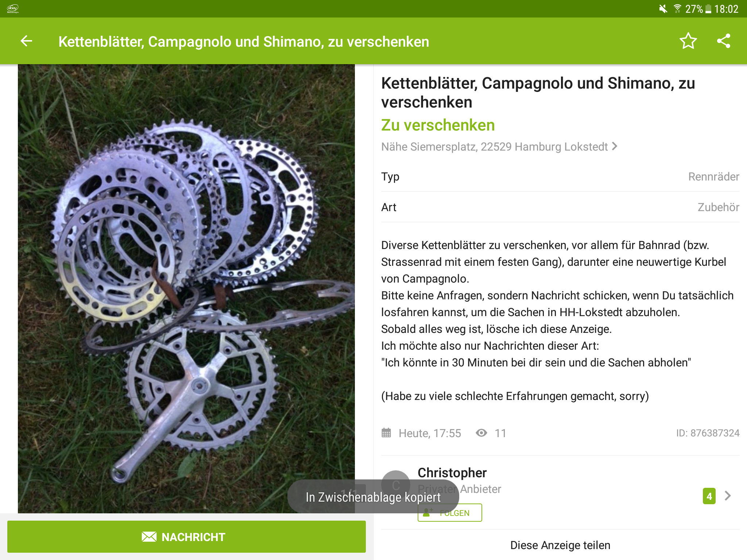This screenshot has width=747, height=560.
Task: Open the share icon in top bar
Action: tap(724, 41)
